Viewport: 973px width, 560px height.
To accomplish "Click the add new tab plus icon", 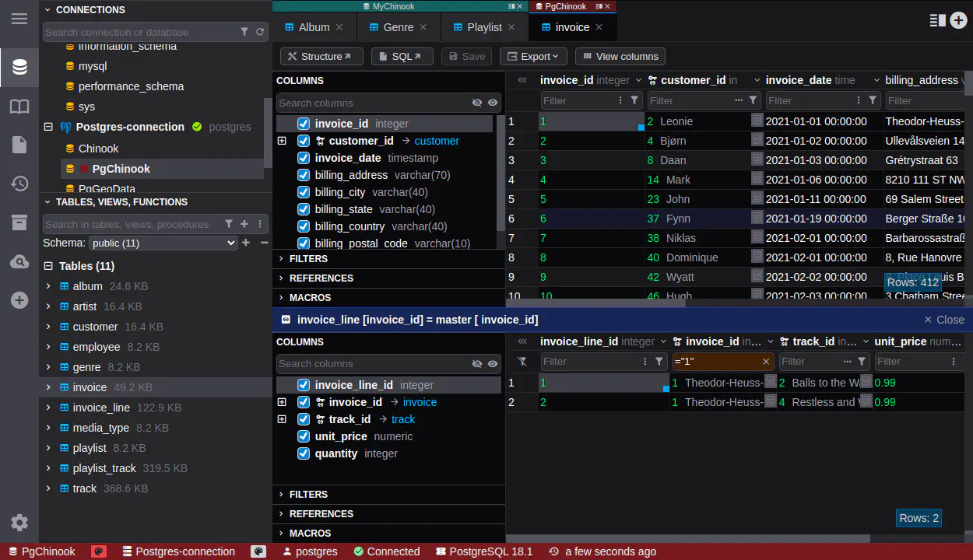I will (959, 20).
